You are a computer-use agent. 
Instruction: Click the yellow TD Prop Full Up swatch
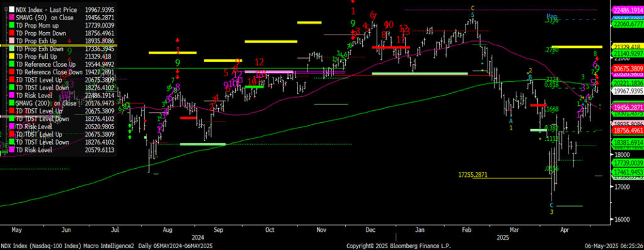(x=11, y=56)
